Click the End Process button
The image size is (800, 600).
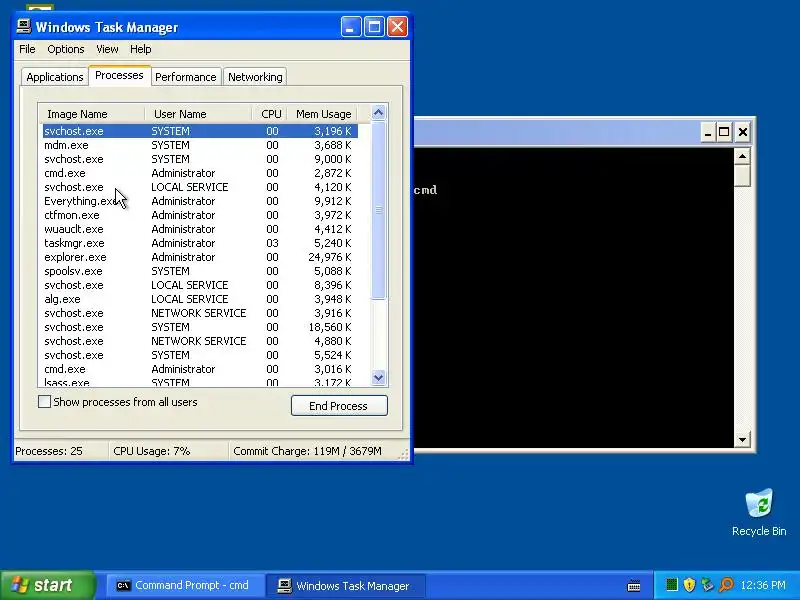pyautogui.click(x=339, y=406)
